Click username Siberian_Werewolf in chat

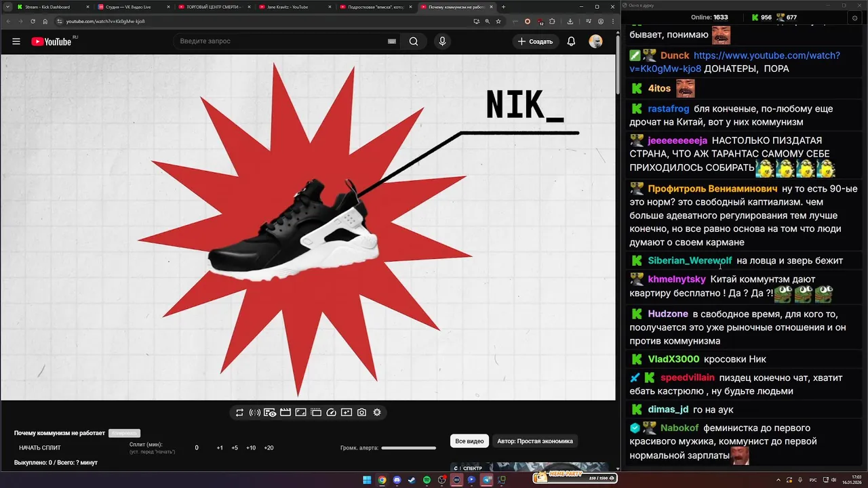coord(690,260)
